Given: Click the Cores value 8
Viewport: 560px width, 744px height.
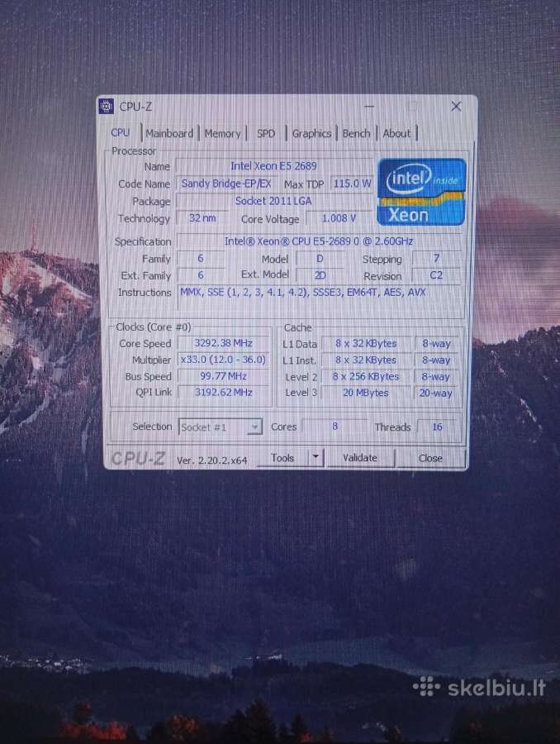Looking at the screenshot, I should pyautogui.click(x=335, y=427).
